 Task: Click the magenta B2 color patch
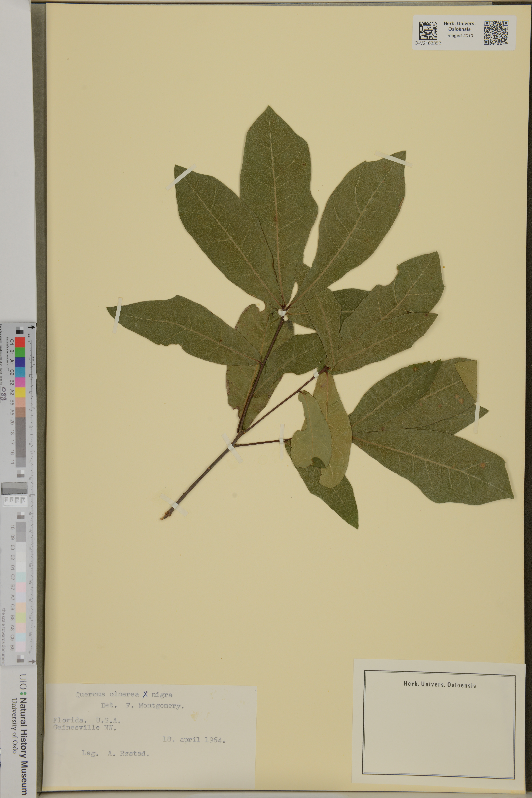pos(20,382)
